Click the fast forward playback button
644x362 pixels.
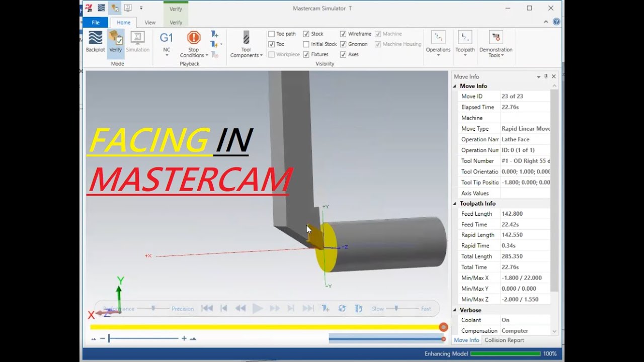tap(274, 309)
